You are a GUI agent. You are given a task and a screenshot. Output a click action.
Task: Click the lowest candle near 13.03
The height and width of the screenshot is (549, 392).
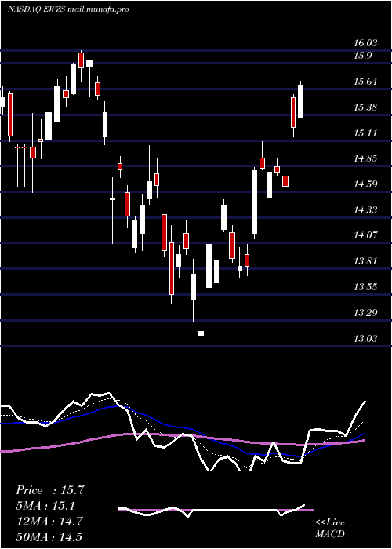(201, 333)
